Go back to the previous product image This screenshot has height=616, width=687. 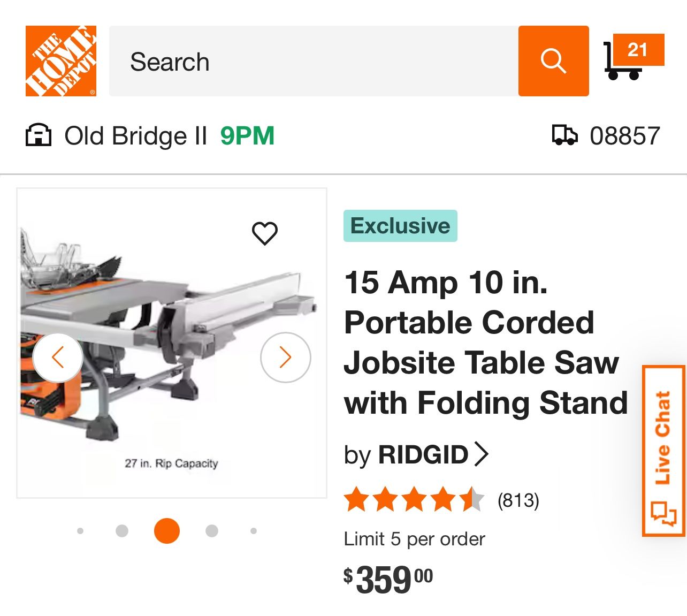58,356
